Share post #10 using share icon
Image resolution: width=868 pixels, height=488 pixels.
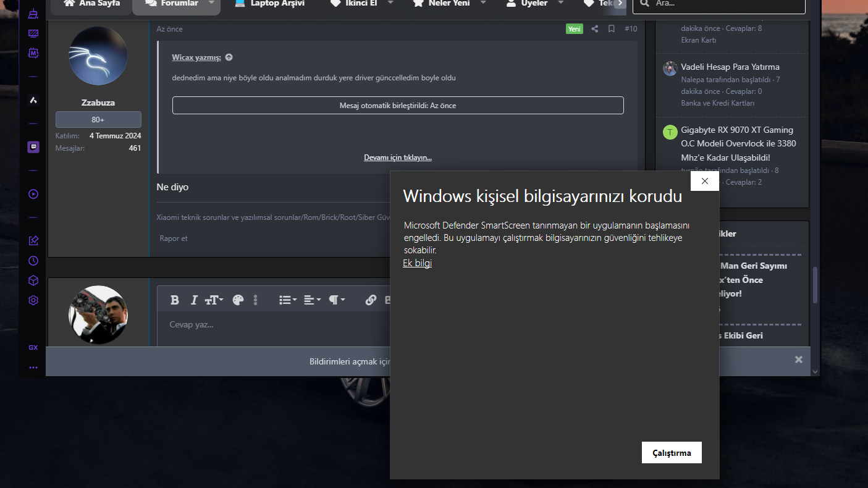(x=594, y=28)
